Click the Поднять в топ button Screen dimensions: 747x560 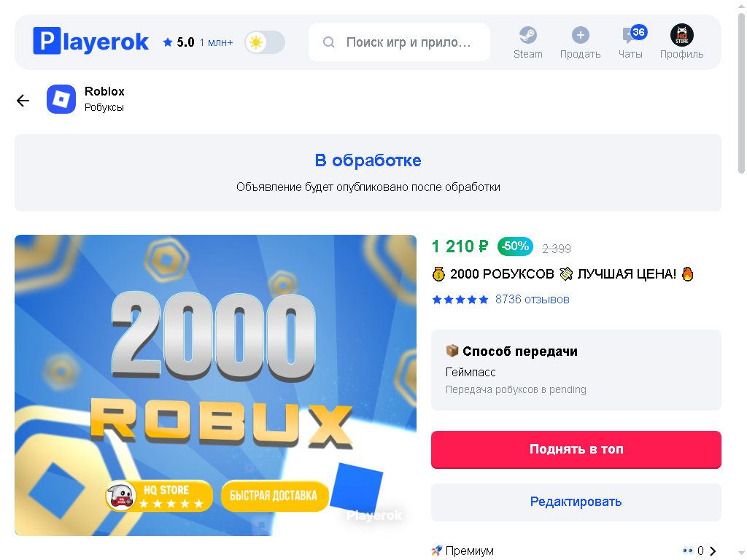[576, 449]
